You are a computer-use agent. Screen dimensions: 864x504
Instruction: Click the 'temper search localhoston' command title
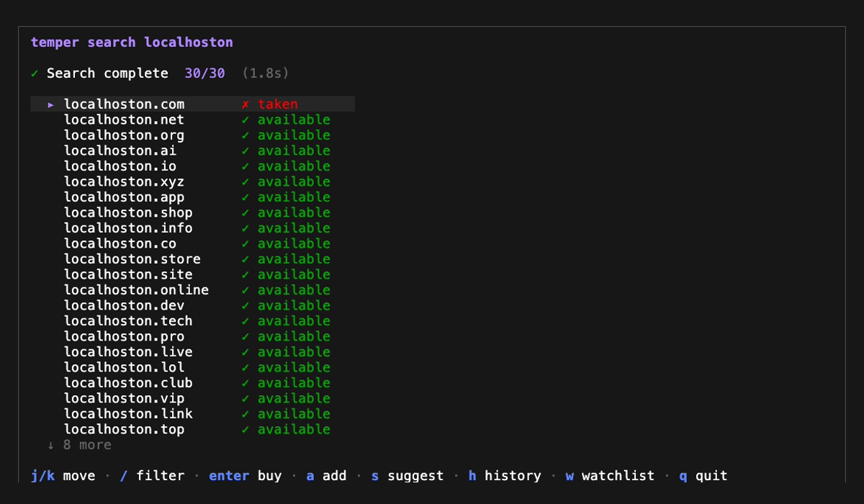(x=132, y=42)
